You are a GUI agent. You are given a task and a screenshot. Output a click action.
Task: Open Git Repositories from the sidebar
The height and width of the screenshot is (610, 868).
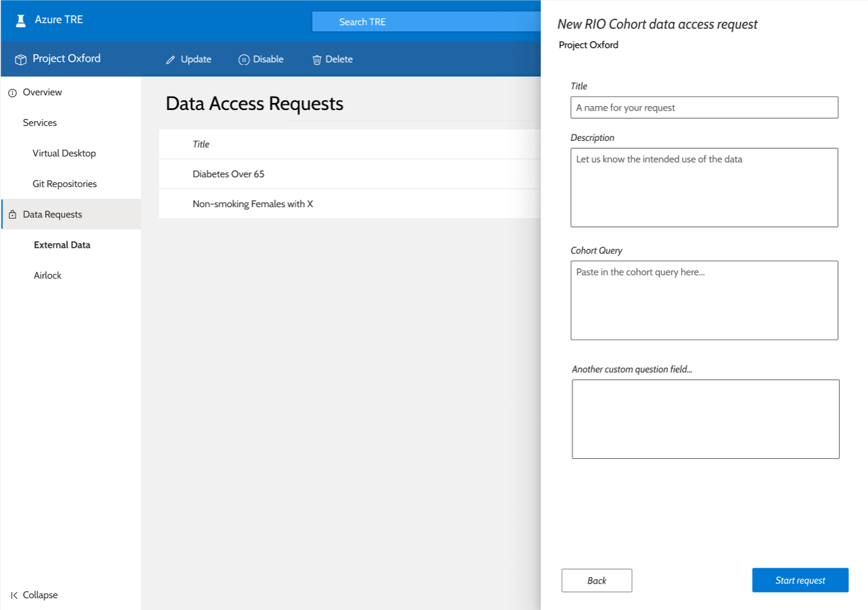pos(64,183)
